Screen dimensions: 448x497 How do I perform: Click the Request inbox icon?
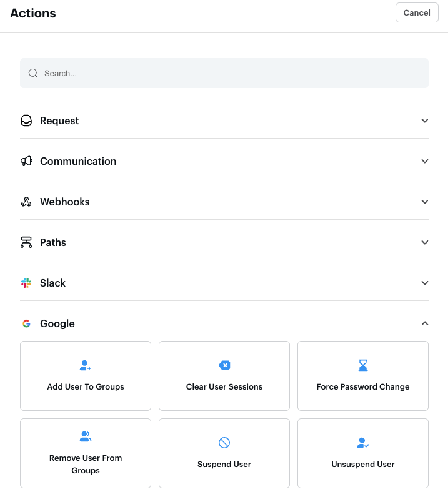tap(26, 121)
